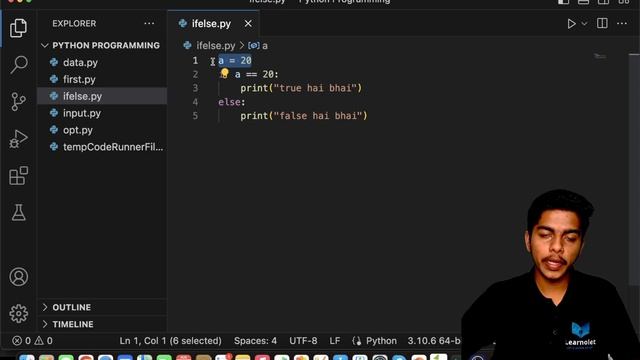The height and width of the screenshot is (360, 640).
Task: Select Python interpreter 3.10.6 in status bar
Action: pyautogui.click(x=434, y=340)
